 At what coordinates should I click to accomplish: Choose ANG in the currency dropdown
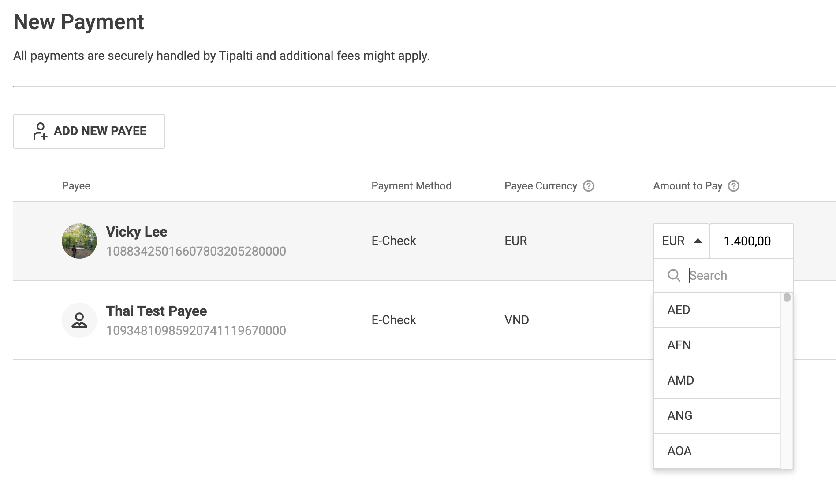[x=717, y=416]
